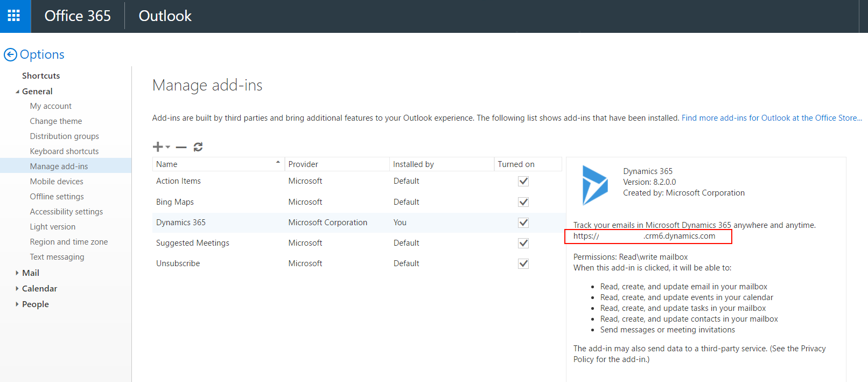868x382 pixels.
Task: Toggle the Unsubscribe add-in checkbox
Action: pos(523,263)
